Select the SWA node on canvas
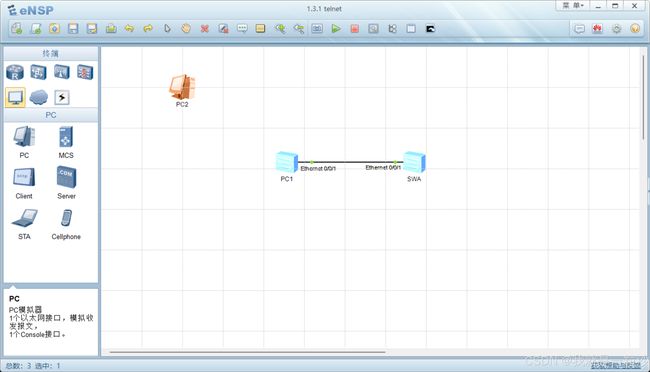 tap(414, 162)
